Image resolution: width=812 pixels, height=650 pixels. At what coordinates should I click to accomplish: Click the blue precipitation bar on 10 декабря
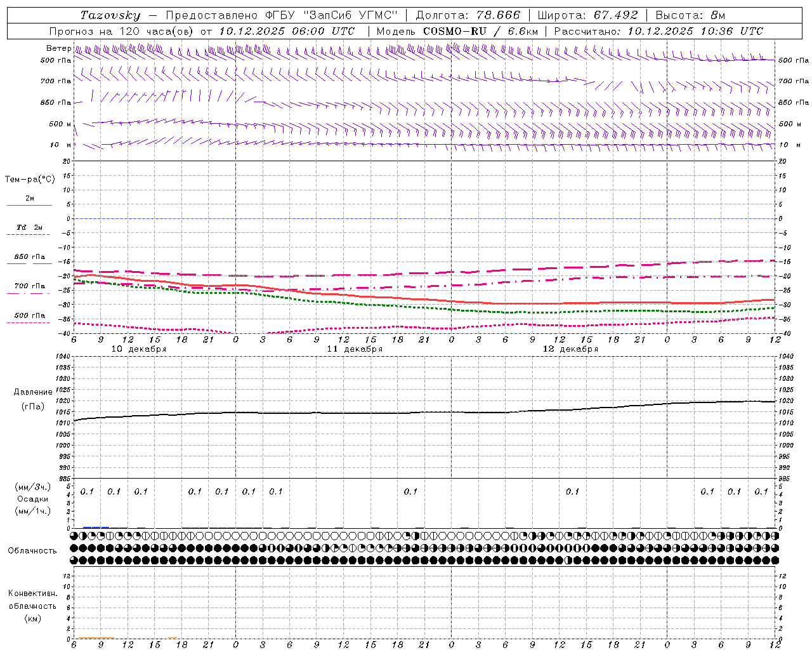pos(96,527)
